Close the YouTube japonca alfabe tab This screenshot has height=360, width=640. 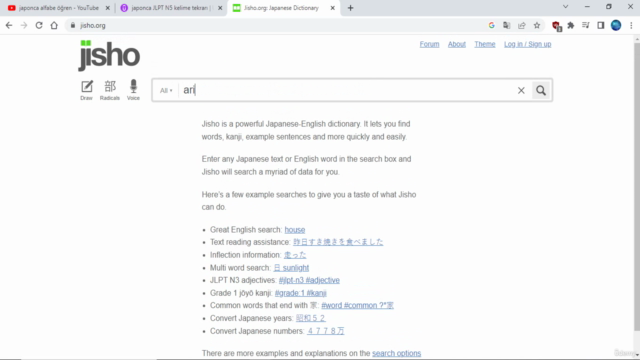108,8
